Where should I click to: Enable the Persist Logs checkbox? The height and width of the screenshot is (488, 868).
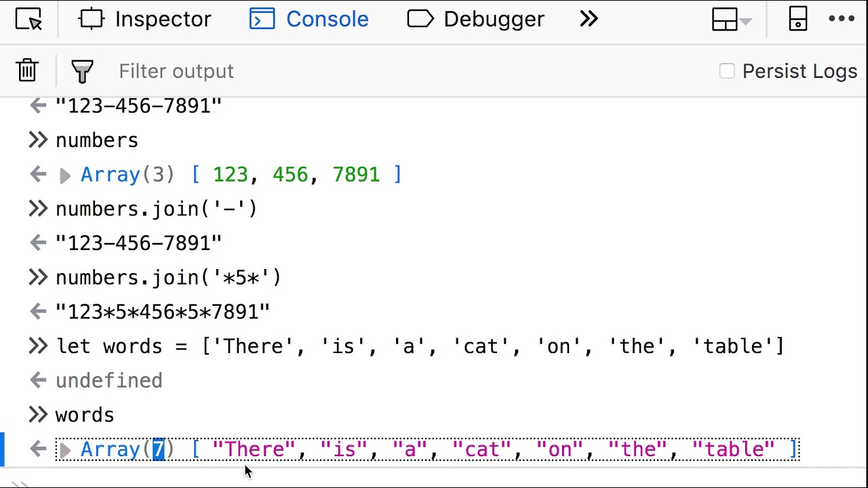click(727, 71)
